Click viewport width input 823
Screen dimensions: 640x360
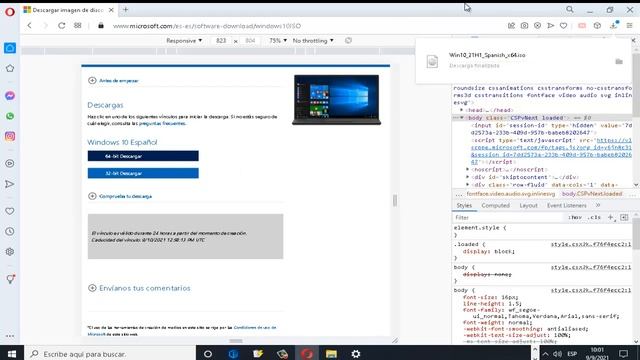[x=221, y=40]
